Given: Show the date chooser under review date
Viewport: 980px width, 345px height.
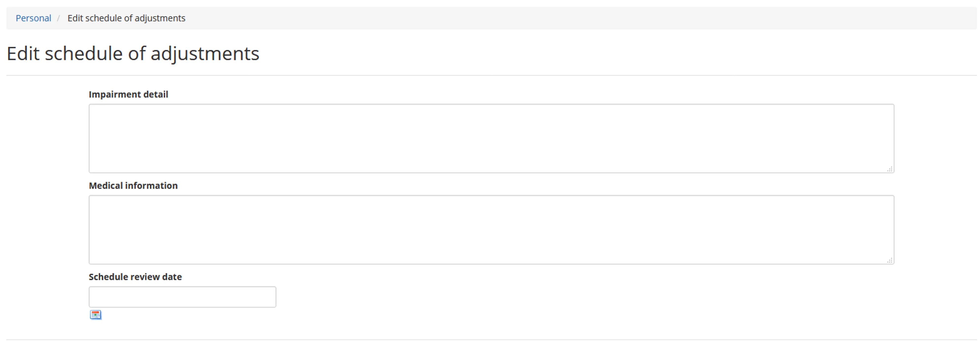Looking at the screenshot, I should [95, 315].
